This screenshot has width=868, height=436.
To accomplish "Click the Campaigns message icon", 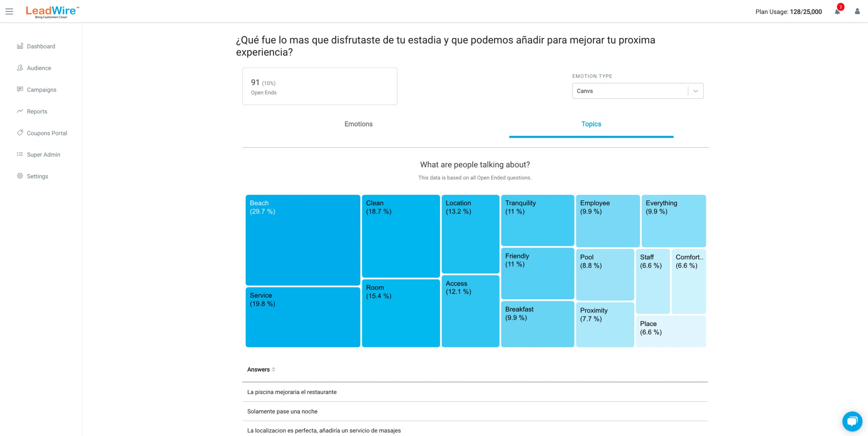I will 20,89.
